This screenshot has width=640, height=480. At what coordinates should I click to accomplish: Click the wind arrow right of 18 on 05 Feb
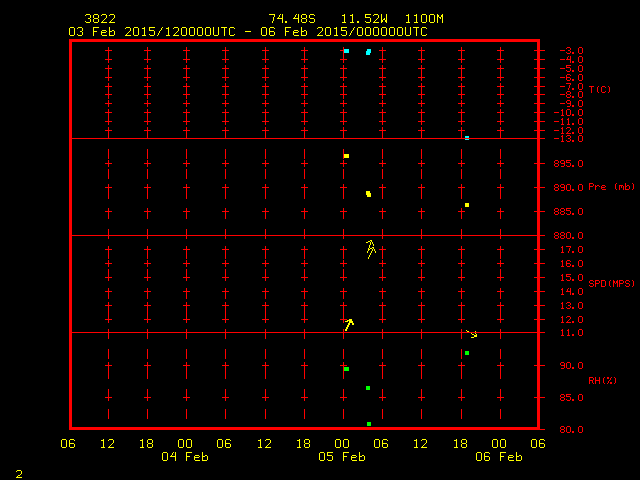pos(472,333)
